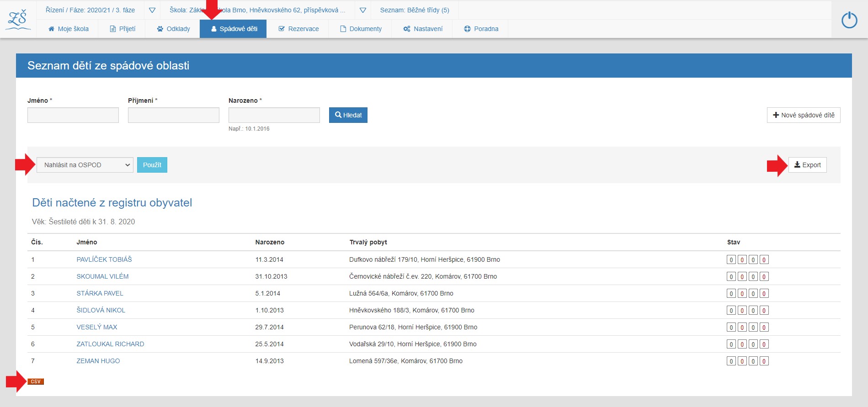Open SKOUMAL VILÉM record

pos(102,276)
